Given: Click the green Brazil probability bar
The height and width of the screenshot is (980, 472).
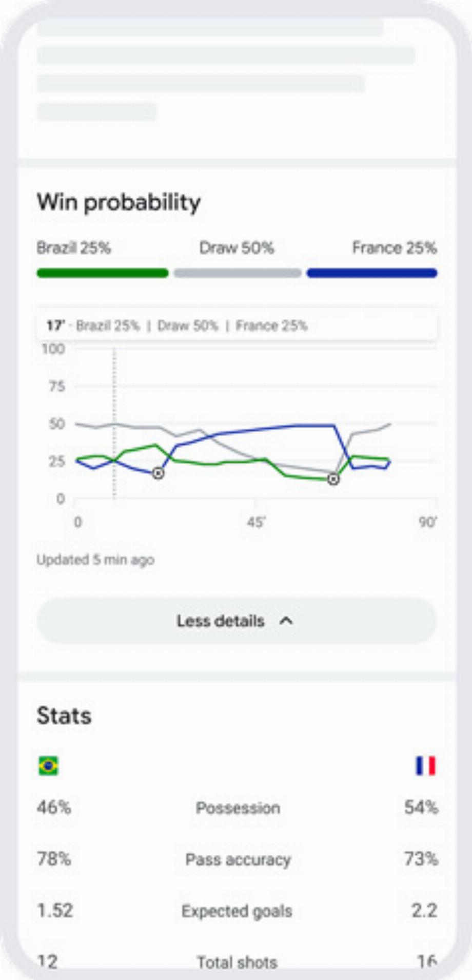Looking at the screenshot, I should tap(103, 273).
